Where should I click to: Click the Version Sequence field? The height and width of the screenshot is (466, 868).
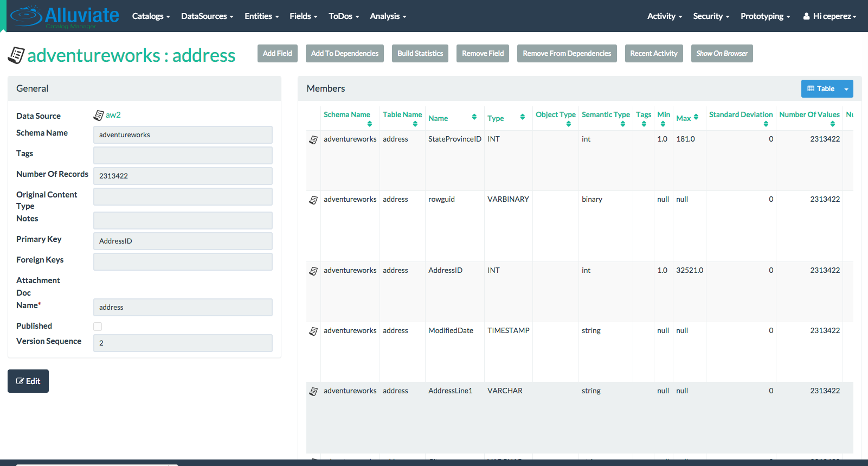pos(183,343)
